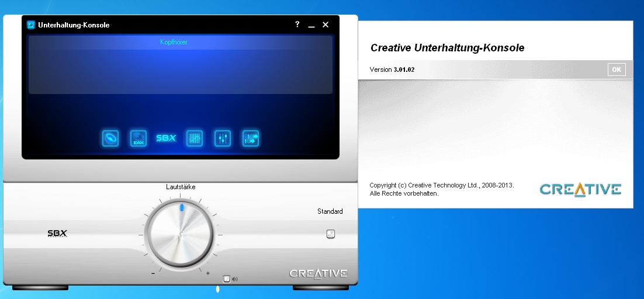Image resolution: width=644 pixels, height=299 pixels.
Task: Click the copyright text in the about dialog
Action: point(442,189)
